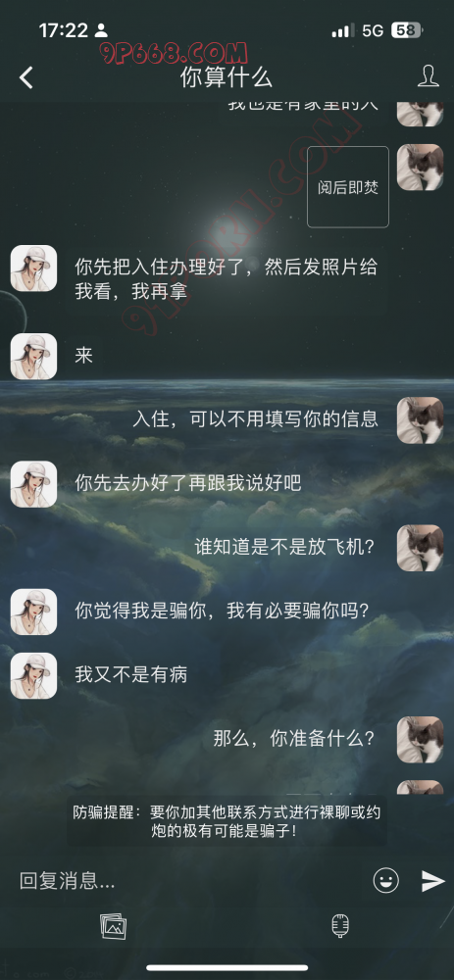This screenshot has width=454, height=980.
Task: Tap cat avatar beside 入住，可以不用填写你的信息
Action: [421, 420]
